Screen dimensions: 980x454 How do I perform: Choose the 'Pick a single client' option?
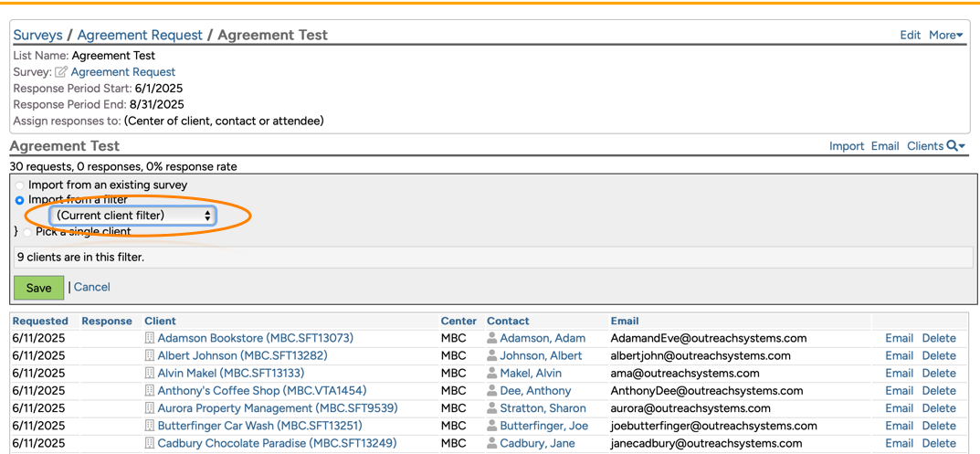(x=27, y=232)
